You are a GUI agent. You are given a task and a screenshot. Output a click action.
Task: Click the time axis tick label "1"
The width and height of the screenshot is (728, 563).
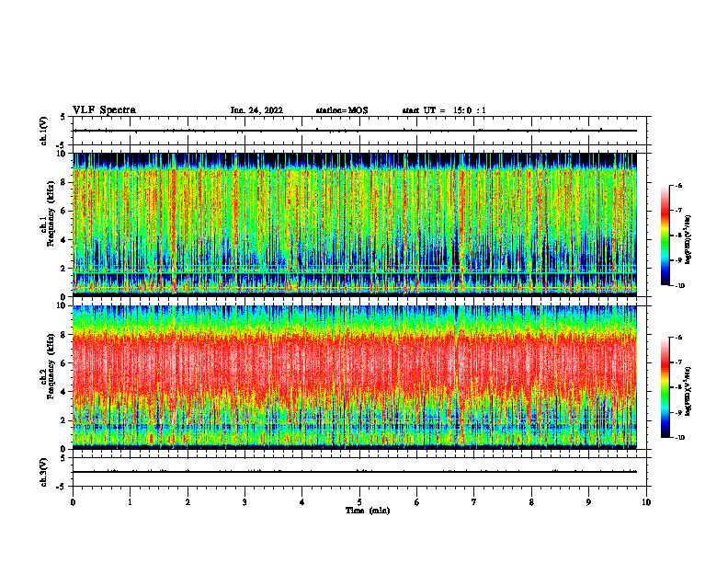click(131, 502)
